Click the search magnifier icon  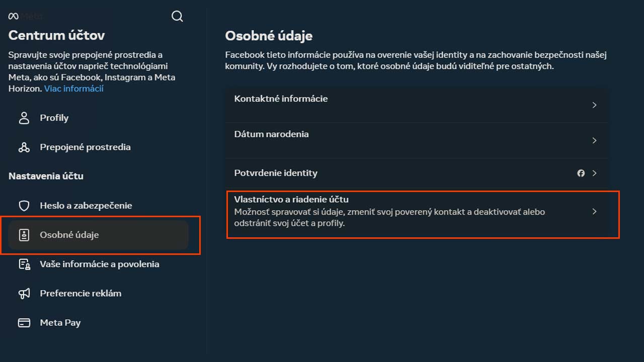(x=177, y=16)
